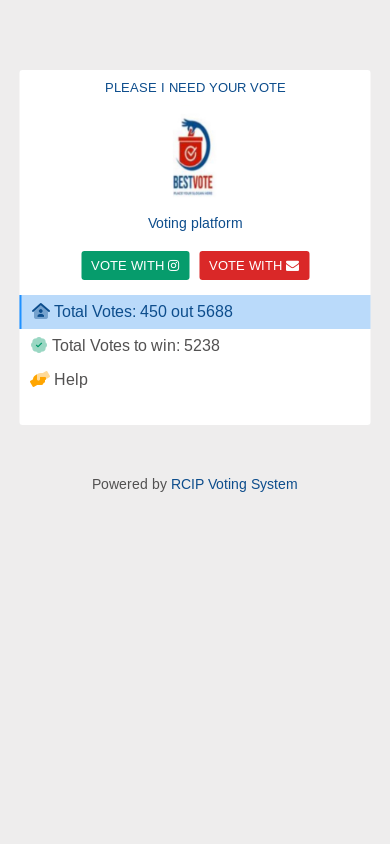This screenshot has width=390, height=844.
Task: Click the VOTE WITH label on green button
Action: point(127,265)
